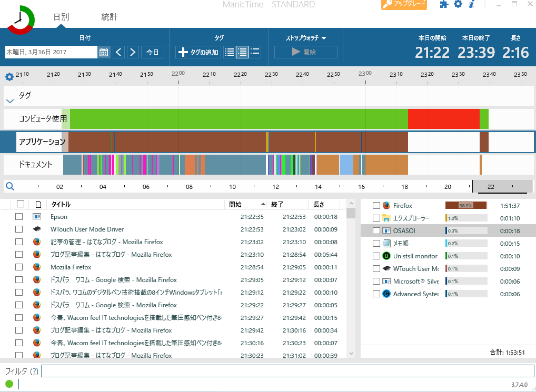
Task: Collapse the タグ timeline chevron
Action: point(10,101)
